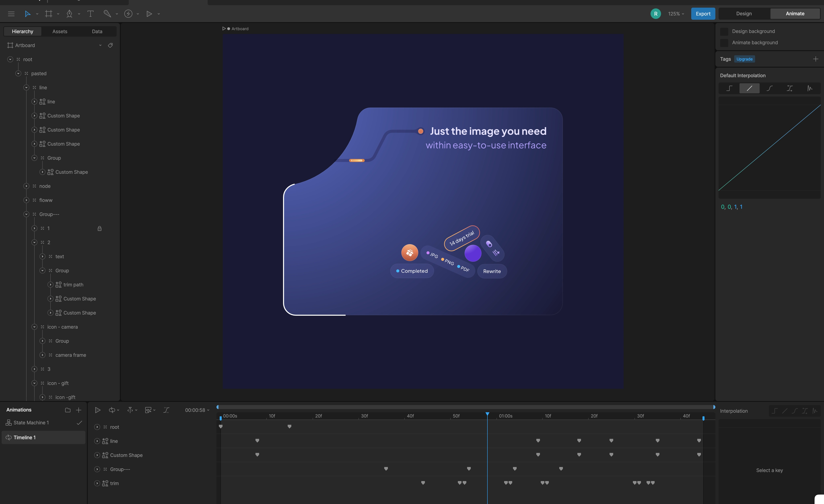Create new animation folder
The image size is (824, 504).
tap(68, 410)
